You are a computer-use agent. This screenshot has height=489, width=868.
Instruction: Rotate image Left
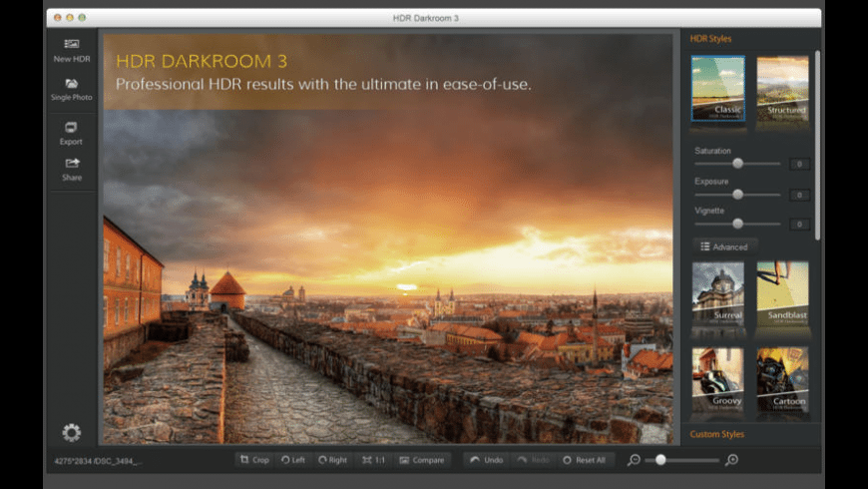point(293,460)
